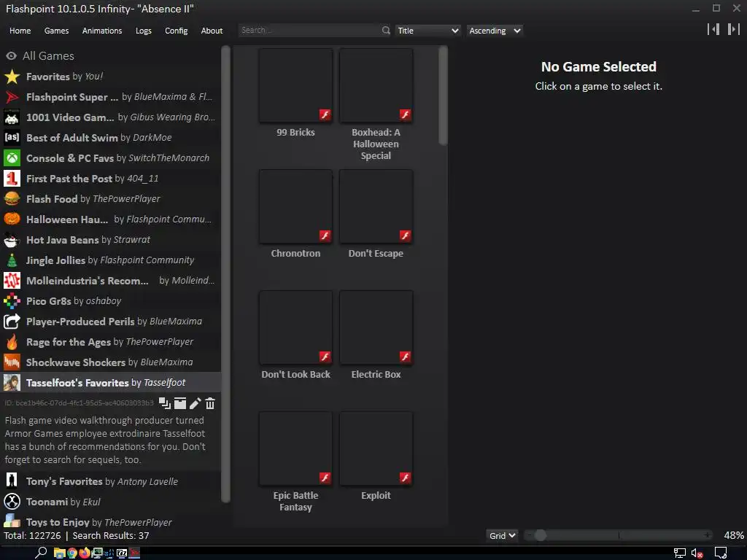Select the Epic Battle Fantasy thumbnail
This screenshot has height=560, width=747.
click(296, 448)
